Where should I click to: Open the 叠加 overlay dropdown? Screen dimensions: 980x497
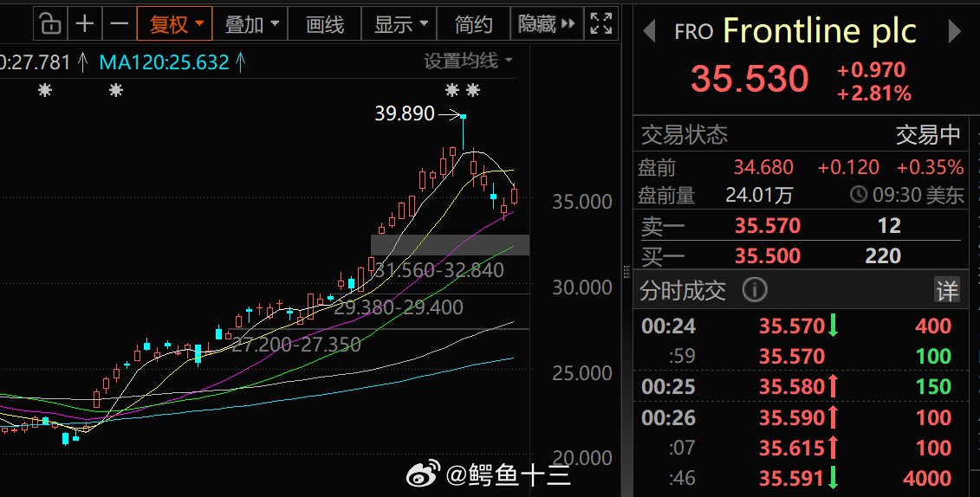click(x=250, y=24)
